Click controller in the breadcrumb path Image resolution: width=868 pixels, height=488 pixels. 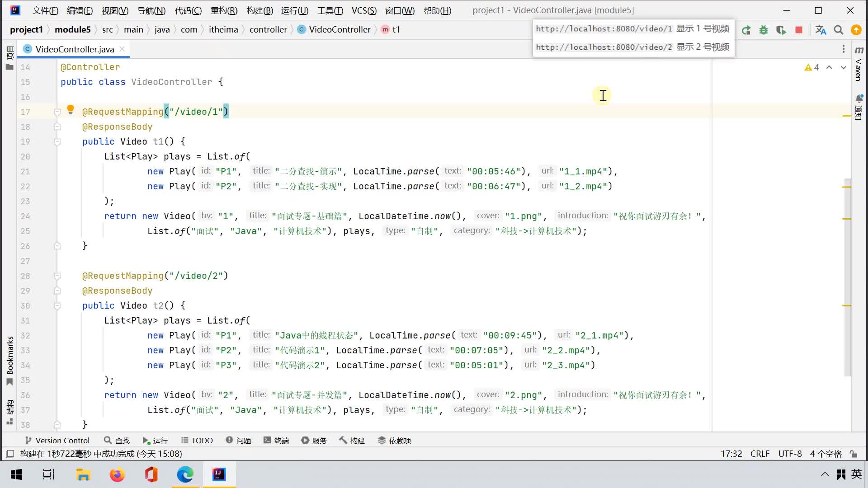(x=268, y=29)
